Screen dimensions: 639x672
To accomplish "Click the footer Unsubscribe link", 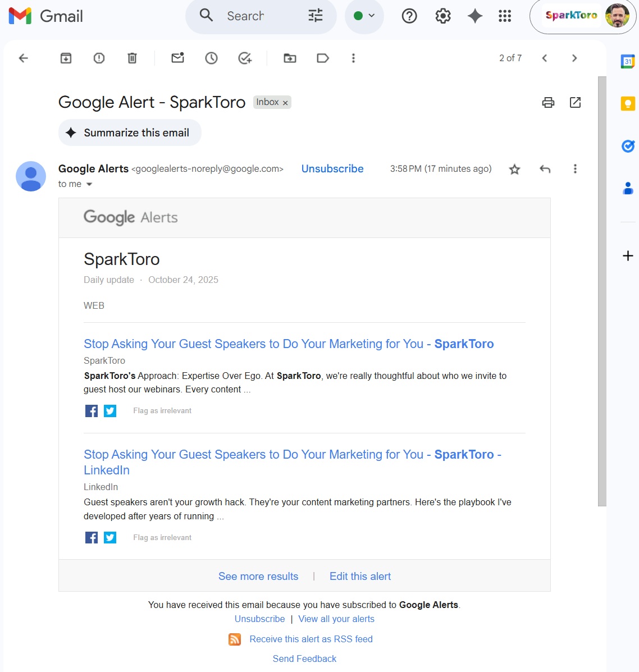I will 260,619.
